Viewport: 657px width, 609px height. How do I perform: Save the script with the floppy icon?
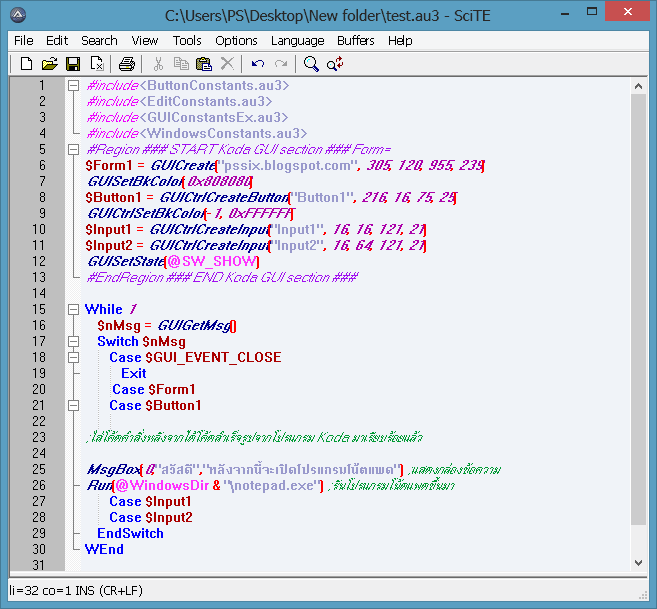[73, 64]
